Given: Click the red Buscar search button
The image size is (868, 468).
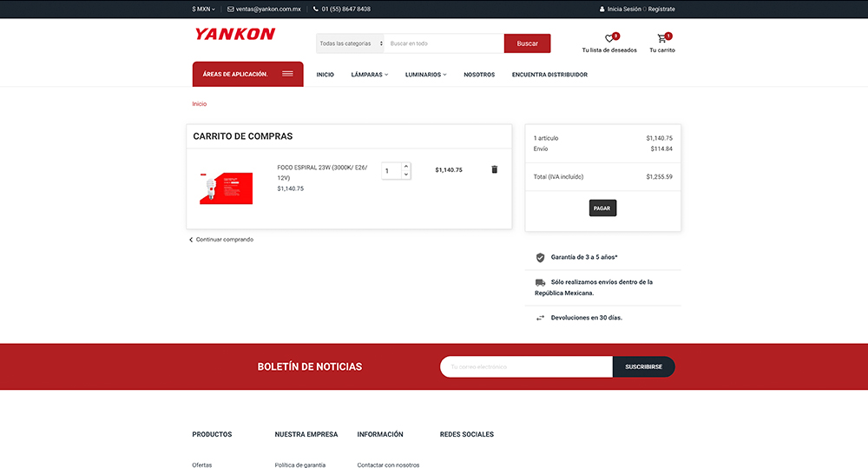Looking at the screenshot, I should (x=527, y=43).
